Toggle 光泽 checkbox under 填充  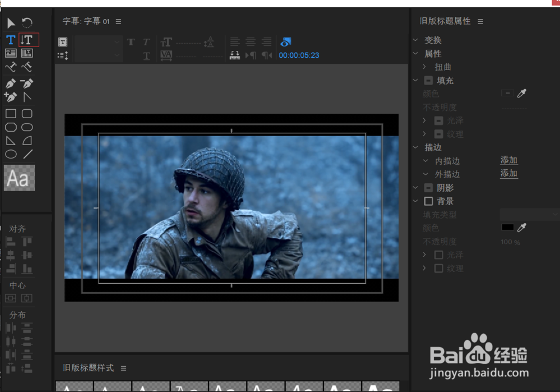pyautogui.click(x=438, y=120)
